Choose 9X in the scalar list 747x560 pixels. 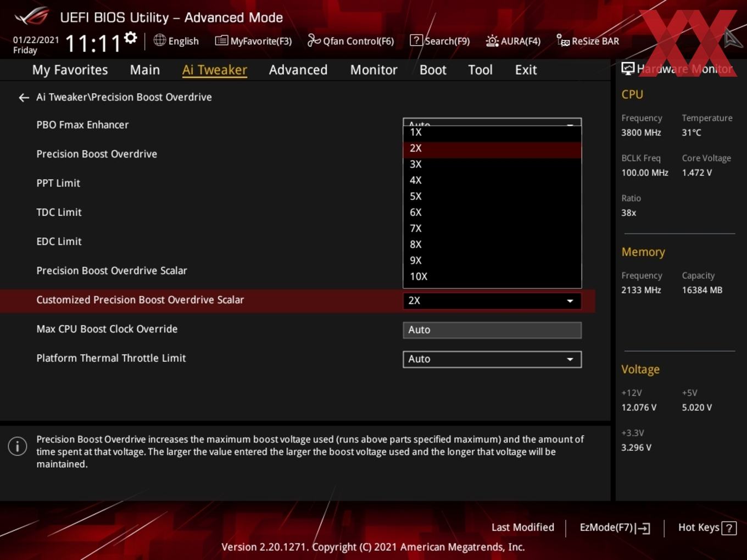492,261
